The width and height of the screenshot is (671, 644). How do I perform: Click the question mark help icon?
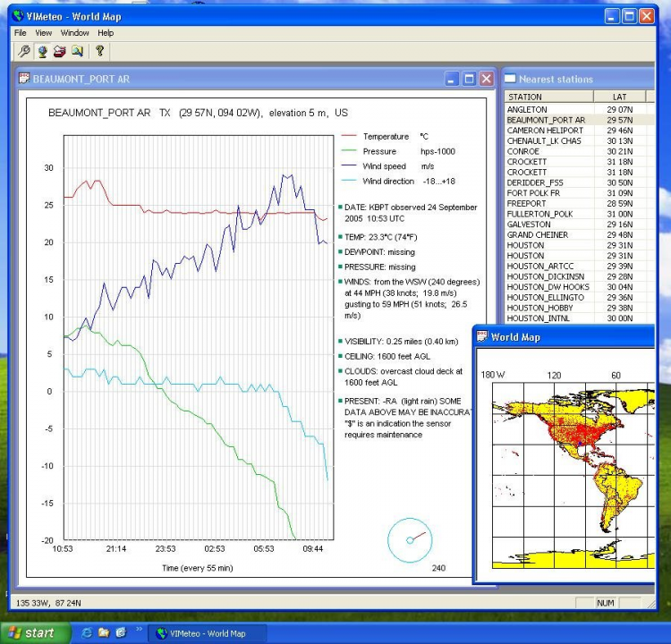tap(99, 51)
